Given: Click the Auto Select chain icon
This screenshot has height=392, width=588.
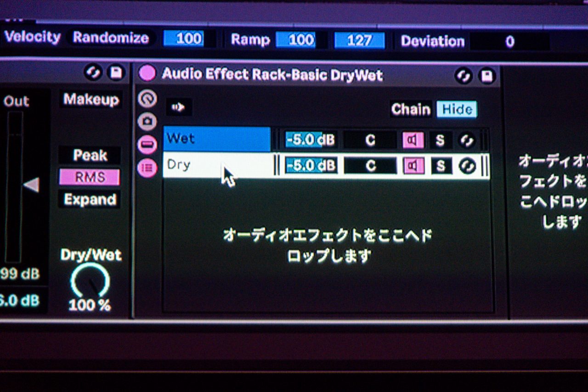Looking at the screenshot, I should point(178,107).
